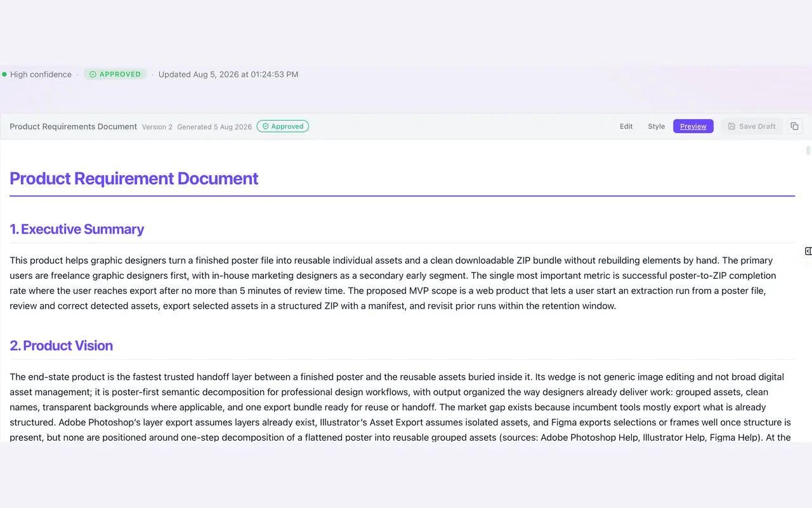Click the APPROVED status pill in header

click(115, 74)
